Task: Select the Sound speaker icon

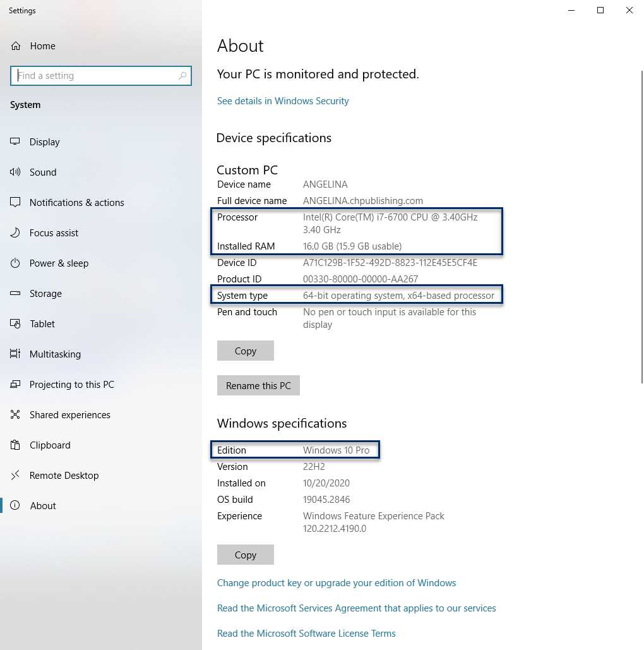Action: [x=16, y=172]
